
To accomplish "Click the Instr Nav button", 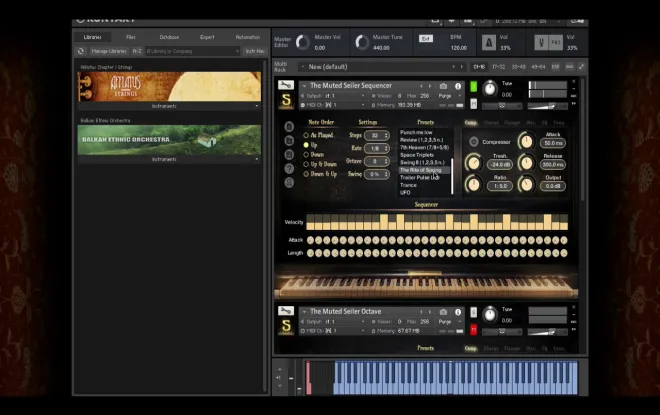I will (255, 51).
